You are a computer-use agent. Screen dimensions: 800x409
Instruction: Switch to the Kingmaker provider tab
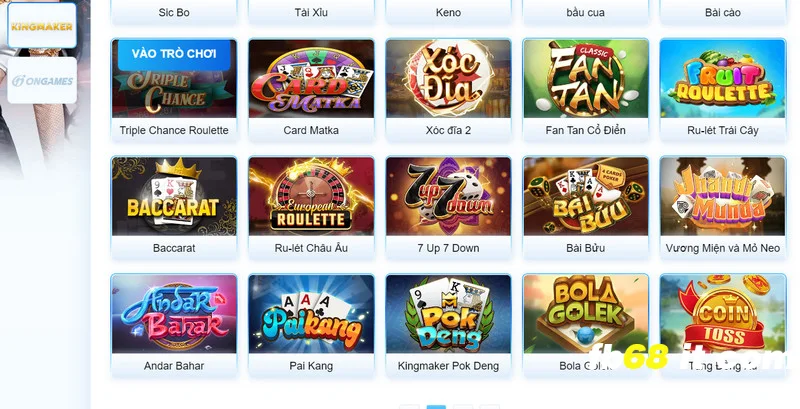pyautogui.click(x=42, y=25)
